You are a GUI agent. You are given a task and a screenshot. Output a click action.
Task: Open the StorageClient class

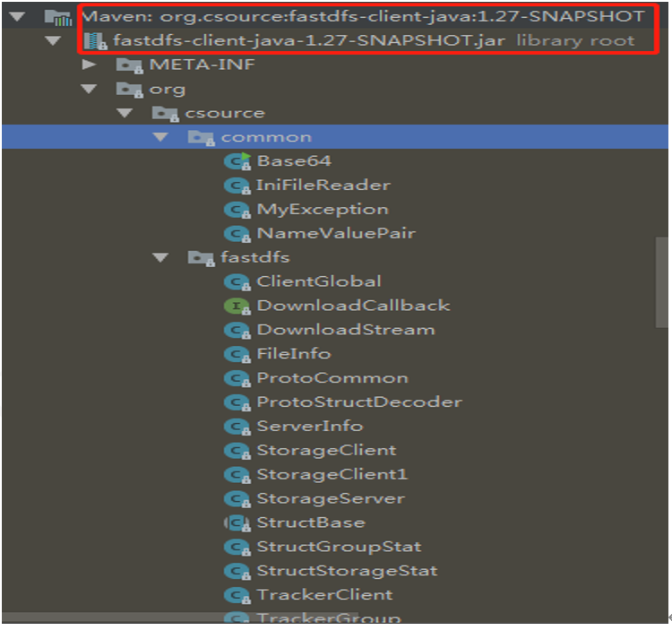tap(326, 451)
